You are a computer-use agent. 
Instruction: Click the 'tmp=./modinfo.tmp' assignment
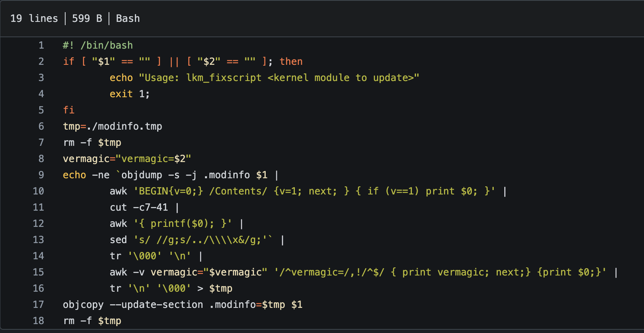click(113, 126)
